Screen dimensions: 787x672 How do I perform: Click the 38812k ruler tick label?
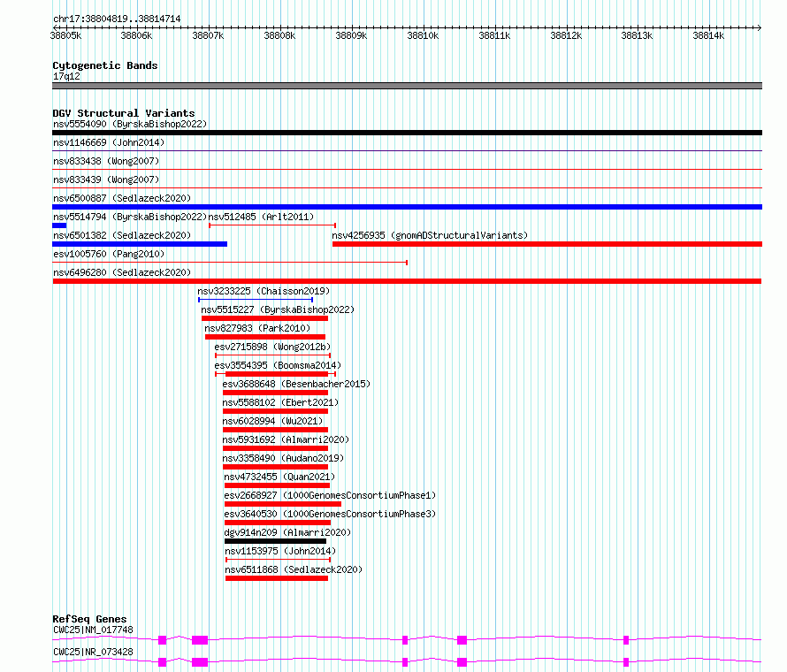click(566, 35)
